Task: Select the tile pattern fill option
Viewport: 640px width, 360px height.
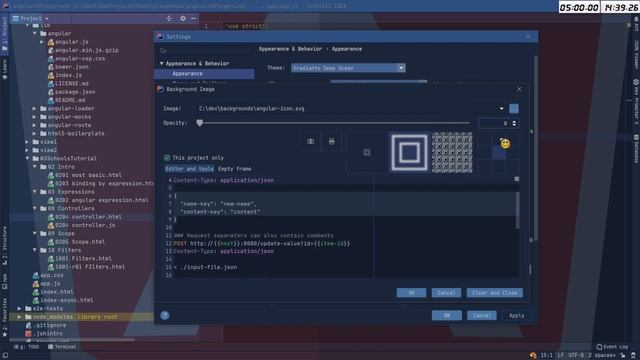Action: click(x=452, y=152)
